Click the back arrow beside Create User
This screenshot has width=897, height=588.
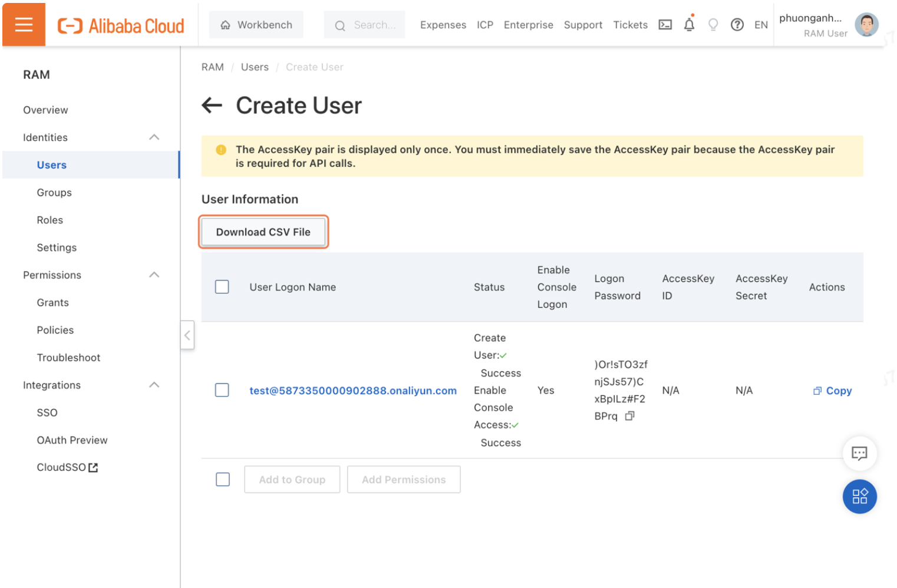click(x=212, y=106)
